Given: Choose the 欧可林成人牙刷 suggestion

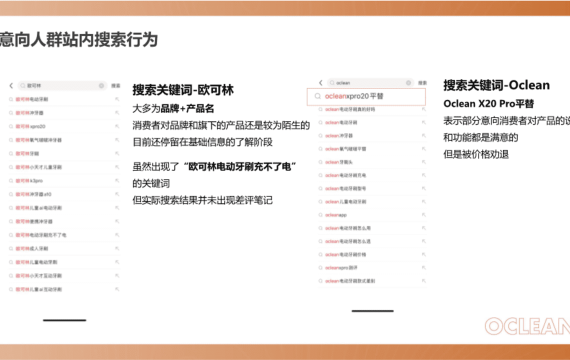Looking at the screenshot, I should pos(64,248).
